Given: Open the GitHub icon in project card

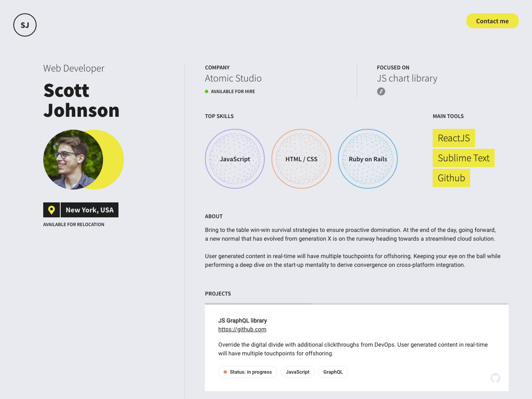Looking at the screenshot, I should pos(495,378).
